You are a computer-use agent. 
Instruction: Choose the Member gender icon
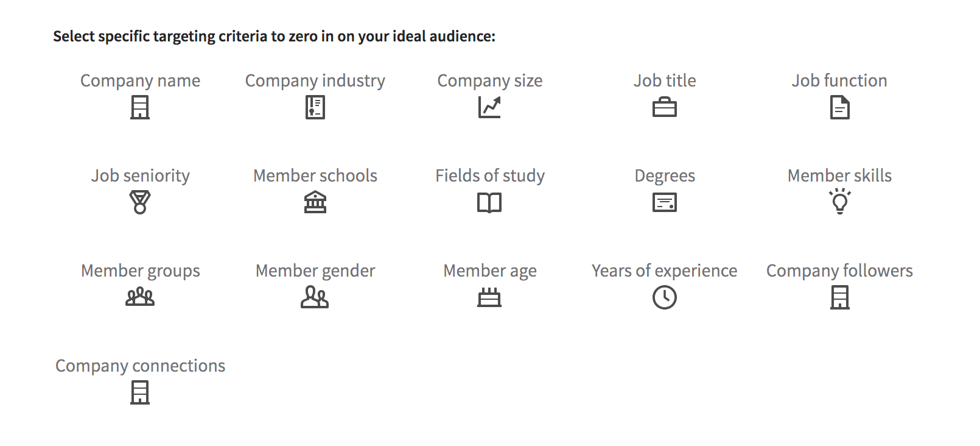pyautogui.click(x=315, y=297)
